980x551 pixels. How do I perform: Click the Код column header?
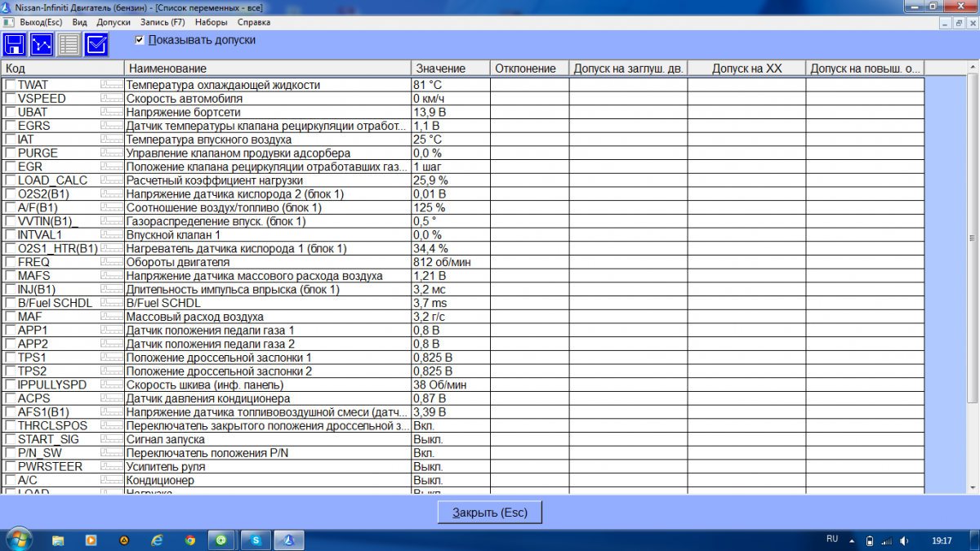pyautogui.click(x=63, y=69)
